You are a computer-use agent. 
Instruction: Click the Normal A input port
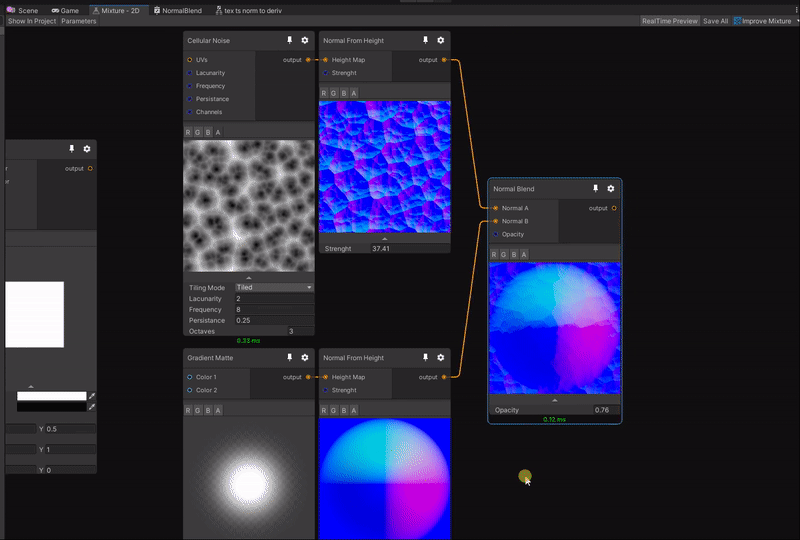coord(495,208)
